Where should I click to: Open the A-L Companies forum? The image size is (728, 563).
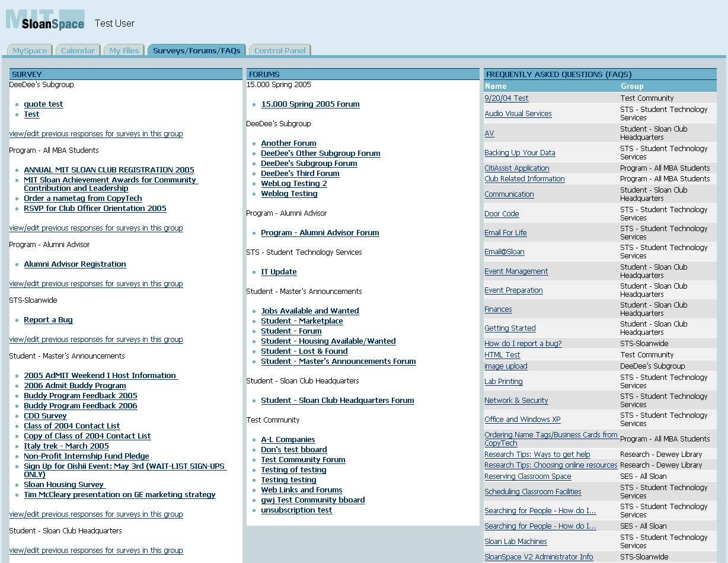(x=288, y=440)
